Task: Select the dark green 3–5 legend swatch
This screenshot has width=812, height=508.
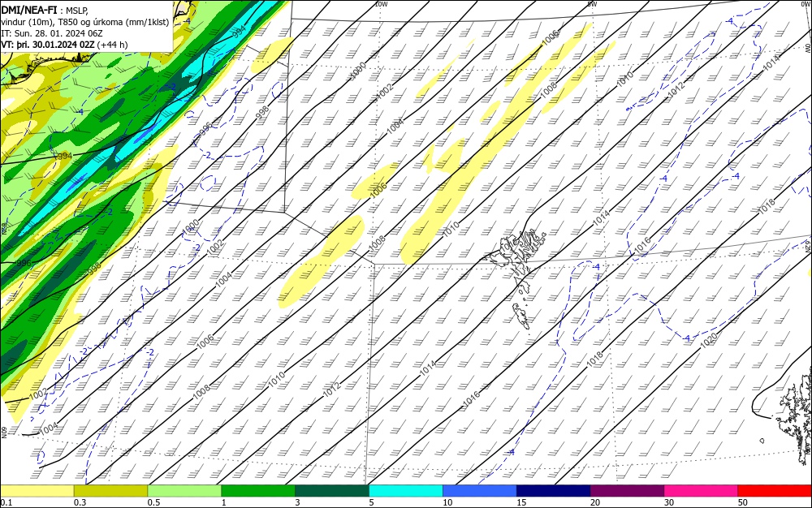Action: coord(332,491)
